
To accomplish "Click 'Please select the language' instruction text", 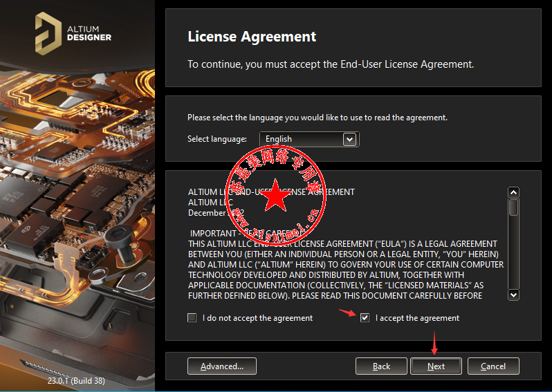I will coord(318,118).
